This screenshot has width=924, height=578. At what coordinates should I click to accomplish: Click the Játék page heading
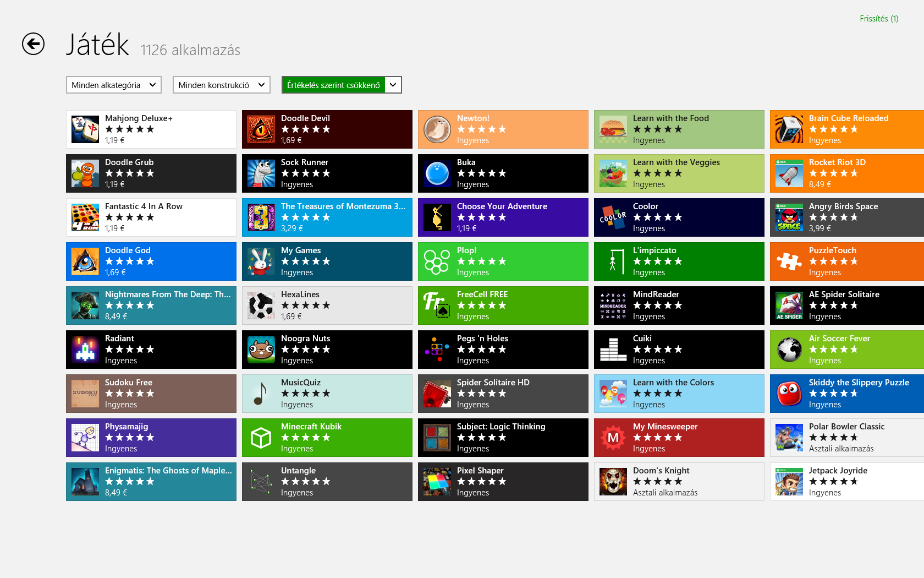coord(98,45)
